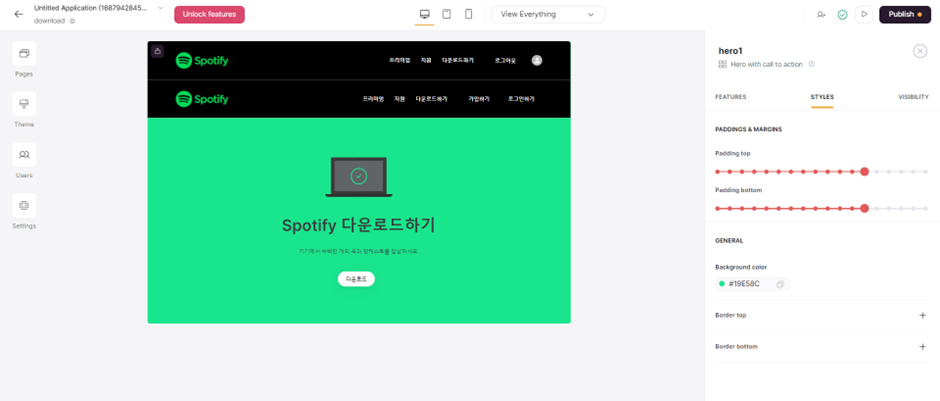The width and height of the screenshot is (940, 401).
Task: Click the white 다운로드 button in hero
Action: pyautogui.click(x=356, y=279)
